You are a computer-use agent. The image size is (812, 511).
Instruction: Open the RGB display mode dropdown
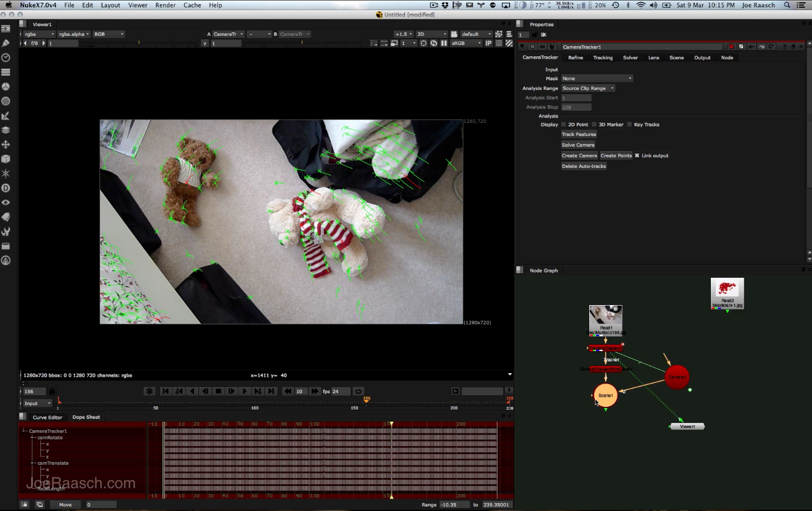click(x=109, y=34)
